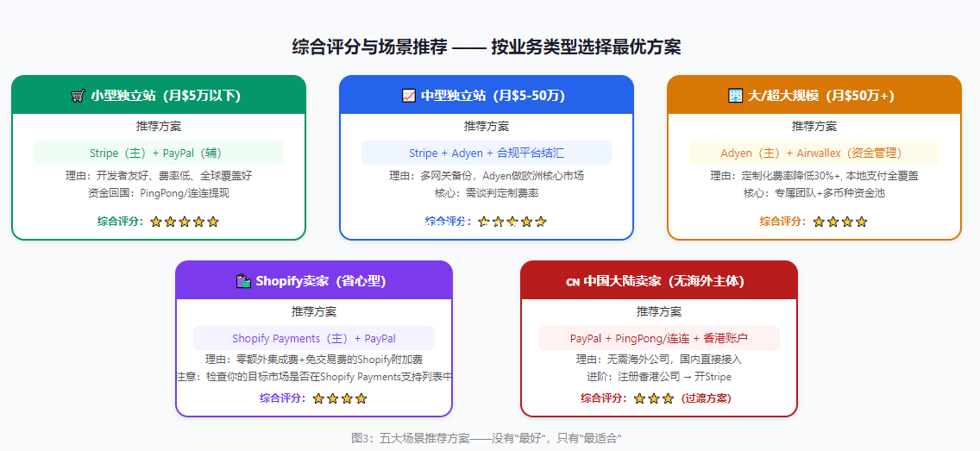
Task: Click the text 理由：零额外集成费+免交易费的Shopify附加费
Action: pos(314,360)
